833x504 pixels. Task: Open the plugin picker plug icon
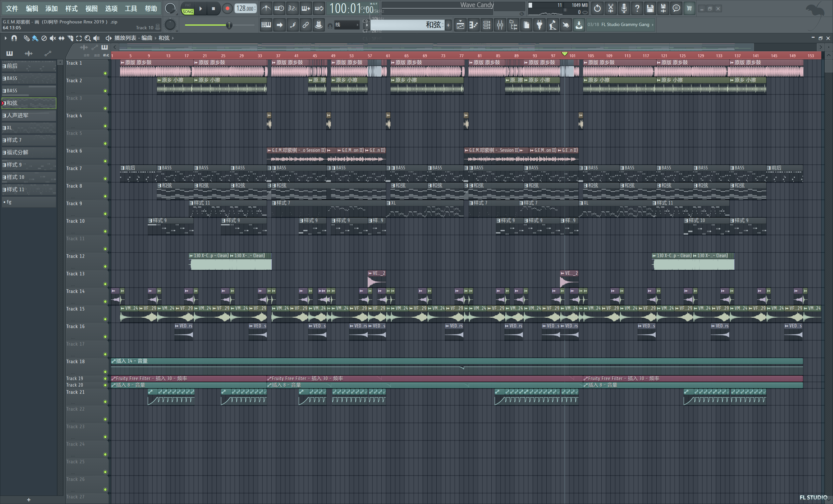click(x=539, y=25)
